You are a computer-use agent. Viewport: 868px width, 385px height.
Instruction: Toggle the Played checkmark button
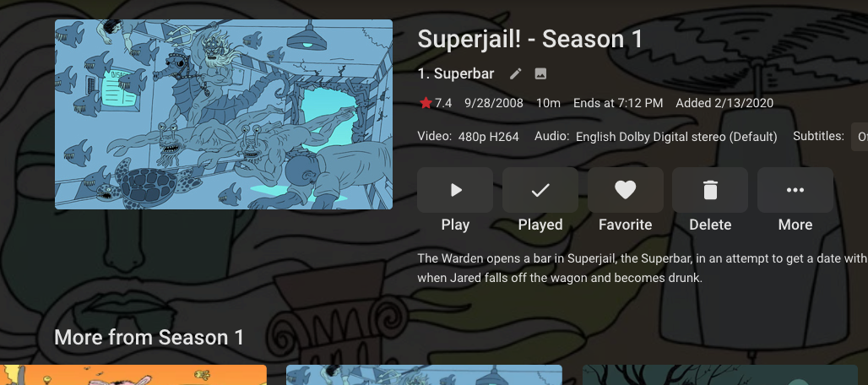[x=540, y=190]
